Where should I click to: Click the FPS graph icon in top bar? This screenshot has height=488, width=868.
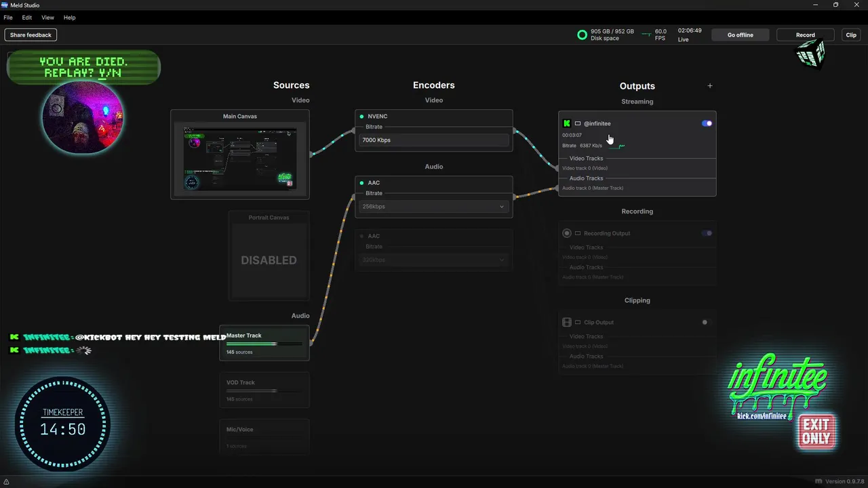click(x=646, y=35)
